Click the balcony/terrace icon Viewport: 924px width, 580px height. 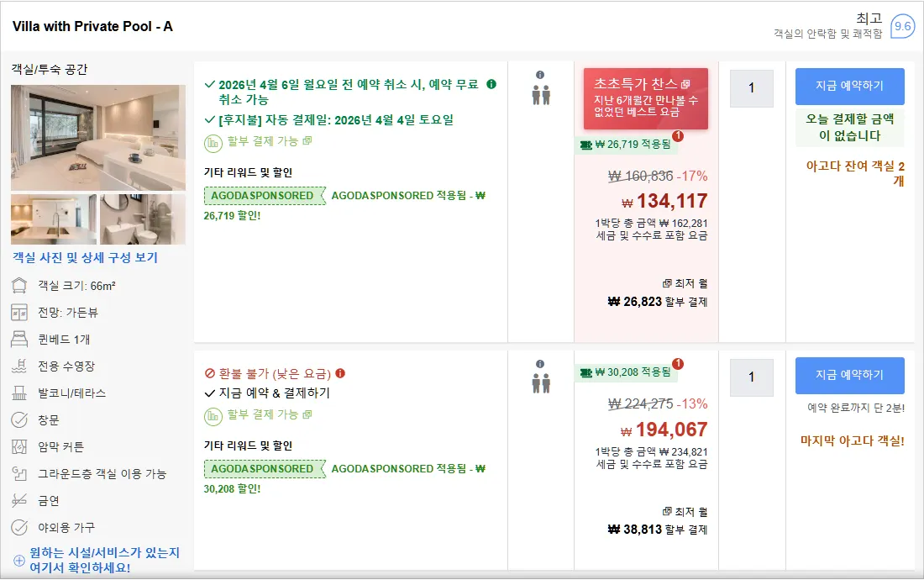point(19,393)
